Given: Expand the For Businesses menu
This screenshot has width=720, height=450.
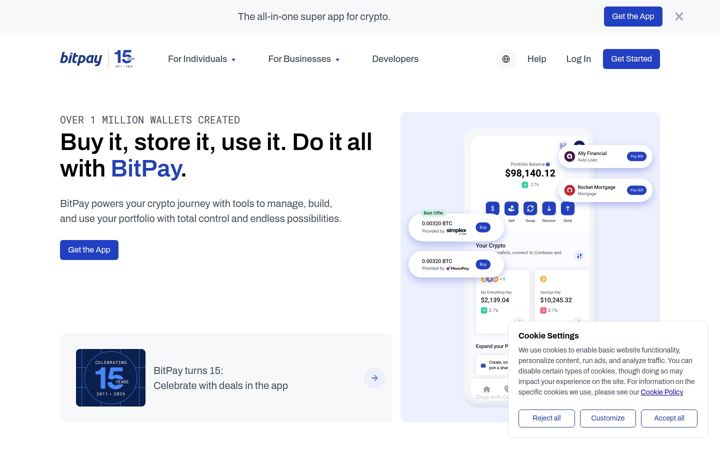Looking at the screenshot, I should (304, 59).
